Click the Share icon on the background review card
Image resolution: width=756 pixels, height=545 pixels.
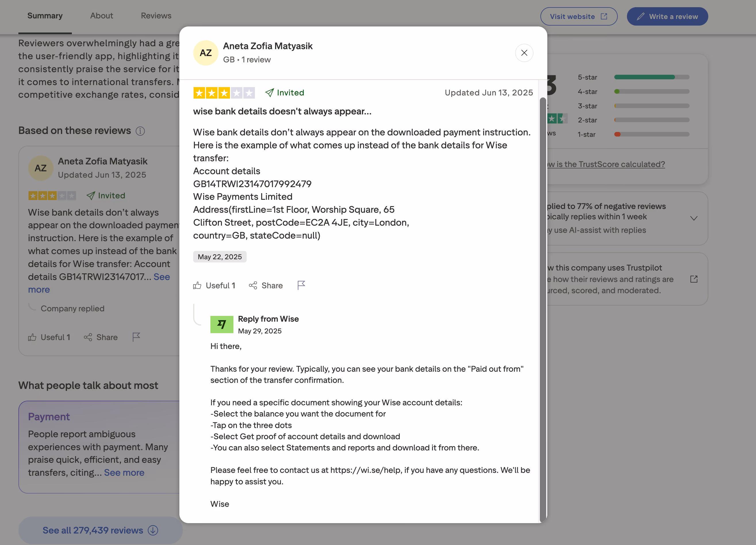point(88,337)
